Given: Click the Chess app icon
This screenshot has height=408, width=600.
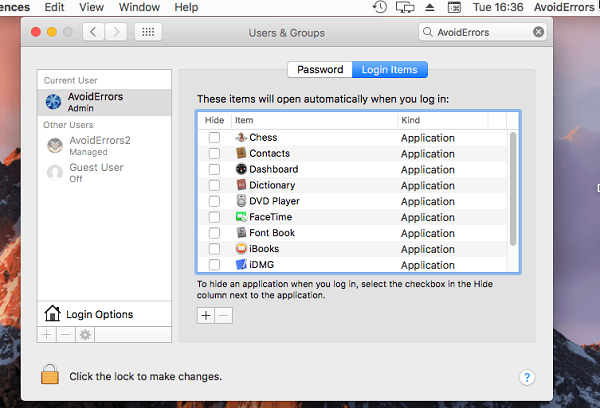Looking at the screenshot, I should coord(241,137).
